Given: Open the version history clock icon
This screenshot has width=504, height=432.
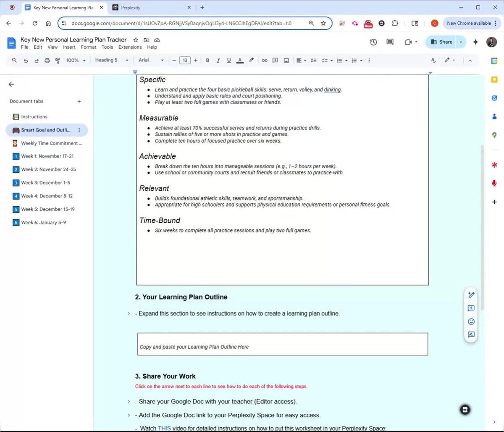Looking at the screenshot, I should 373,42.
